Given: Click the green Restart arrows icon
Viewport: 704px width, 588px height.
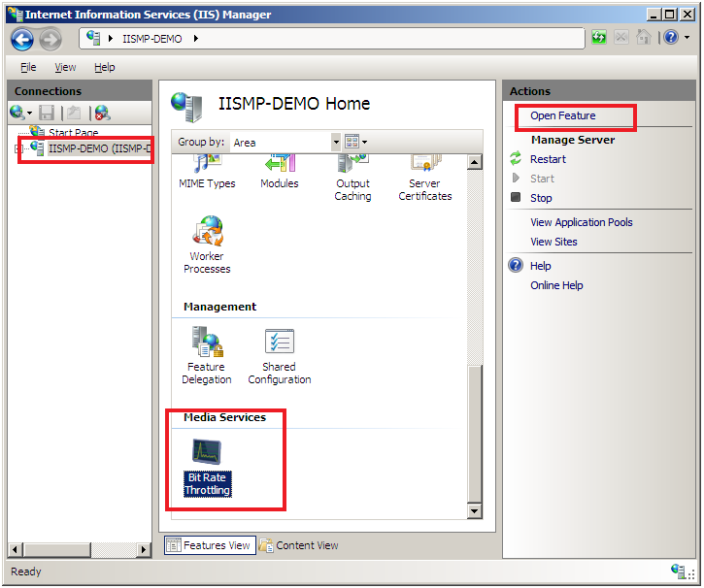Looking at the screenshot, I should (516, 158).
